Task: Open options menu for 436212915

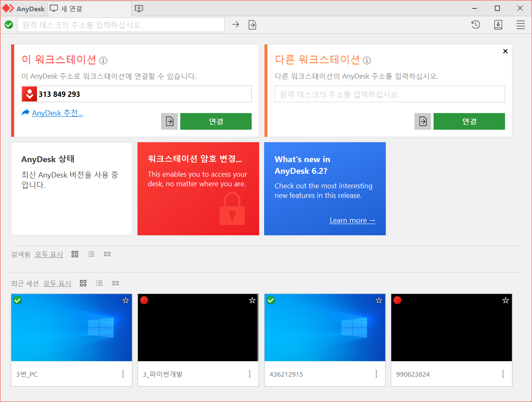Action: 376,374
